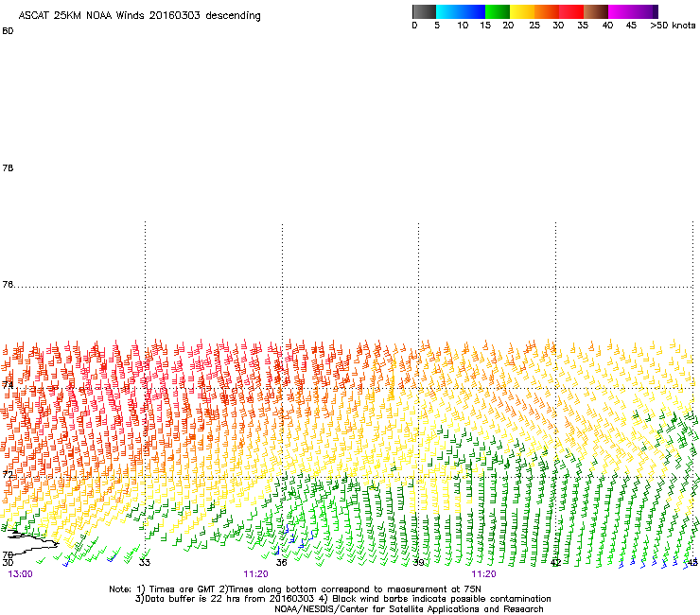Click the latitude label '76'
700x615 pixels.
pos(8,284)
